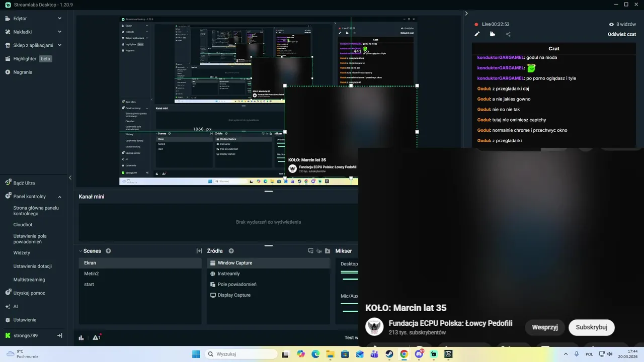Open Steam from the taskbar

[389, 354]
